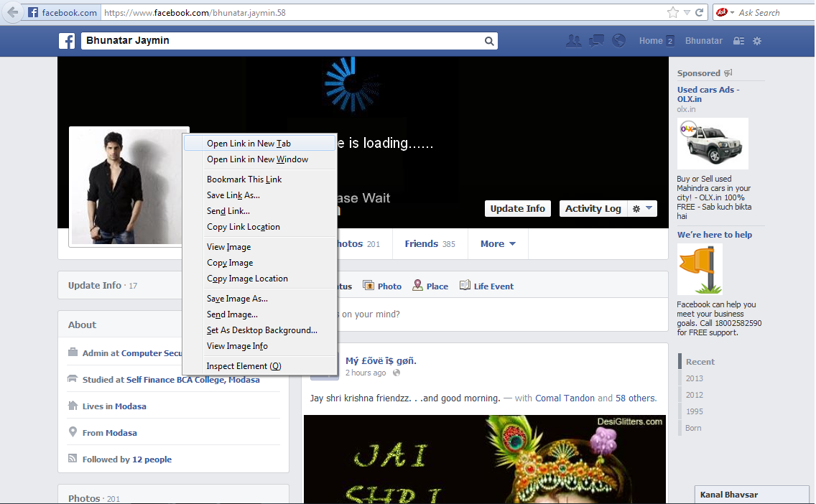Screen dimensions: 816x504
Task: Open the Friends 385 tab
Action: (x=430, y=243)
